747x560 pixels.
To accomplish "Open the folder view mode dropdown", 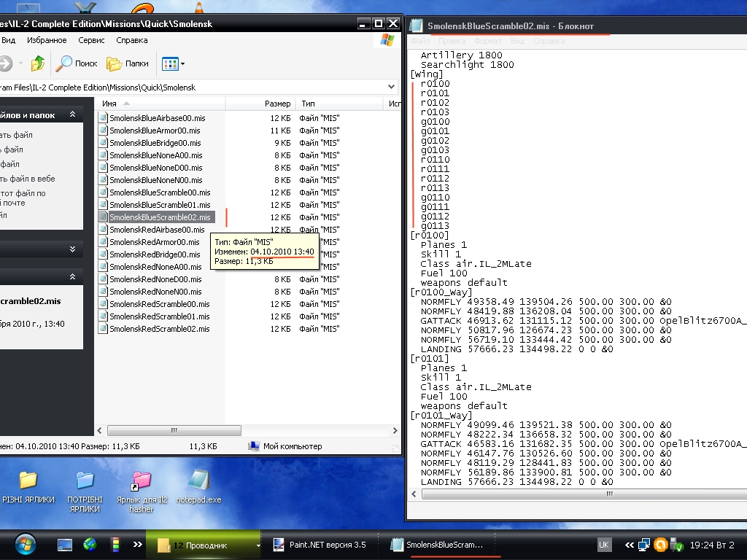I will 182,64.
